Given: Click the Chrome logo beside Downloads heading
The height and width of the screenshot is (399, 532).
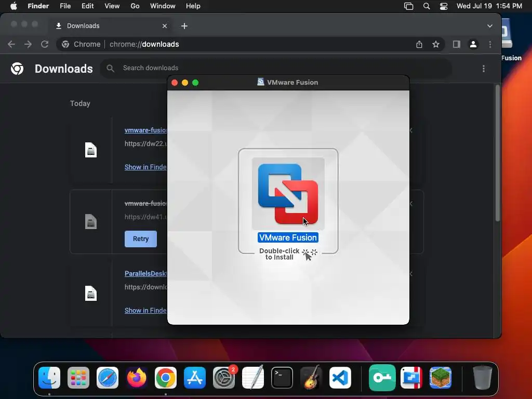Looking at the screenshot, I should [17, 69].
